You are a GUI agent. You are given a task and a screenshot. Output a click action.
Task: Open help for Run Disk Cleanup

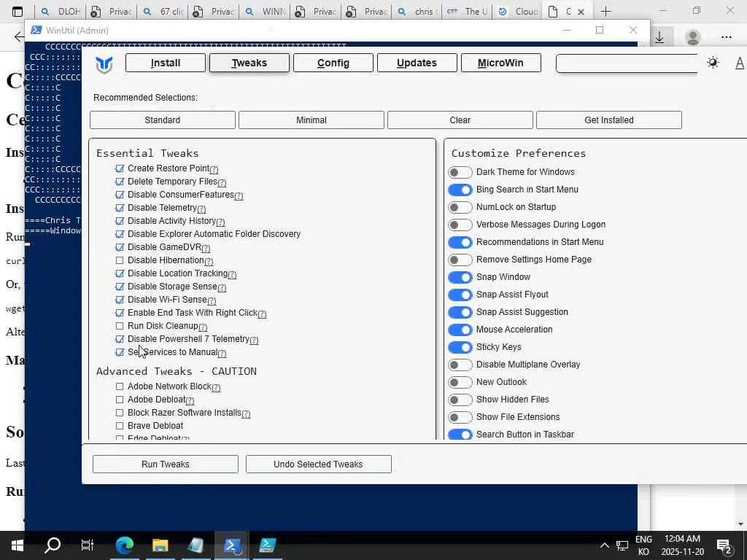203,327
